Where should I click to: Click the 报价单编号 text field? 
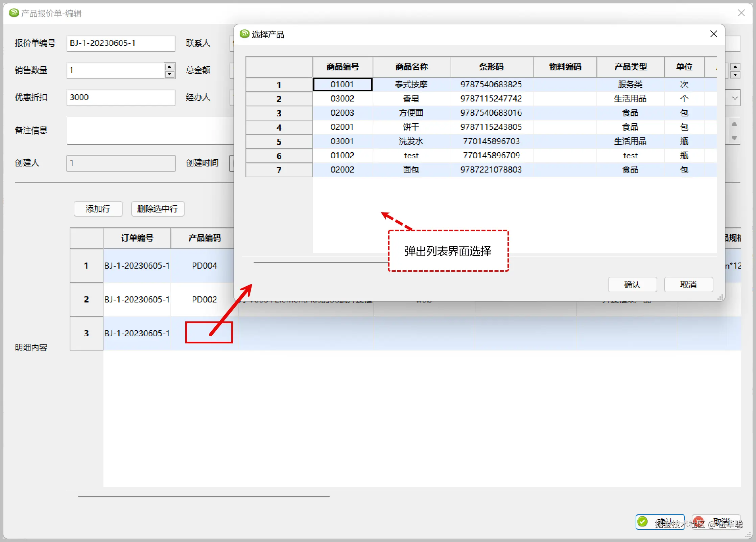(x=121, y=43)
